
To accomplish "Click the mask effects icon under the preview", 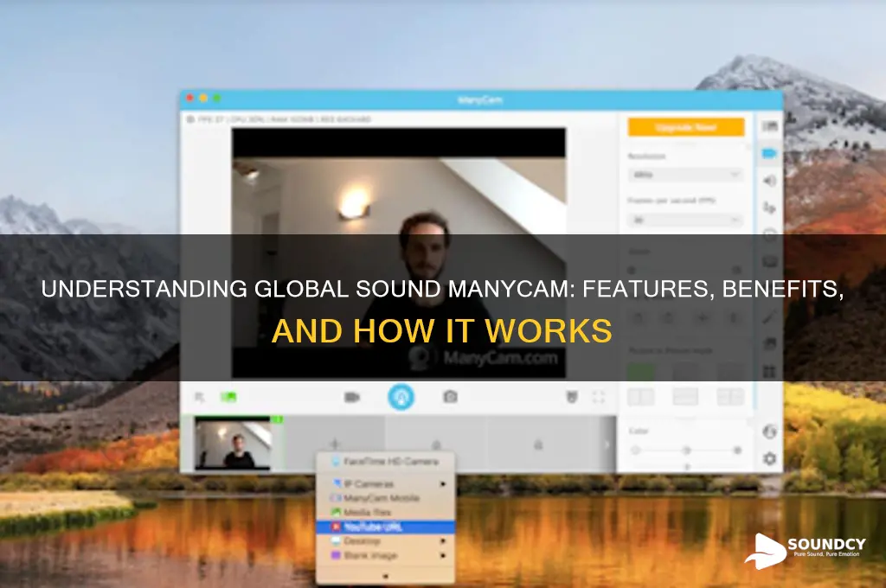I will [x=572, y=397].
